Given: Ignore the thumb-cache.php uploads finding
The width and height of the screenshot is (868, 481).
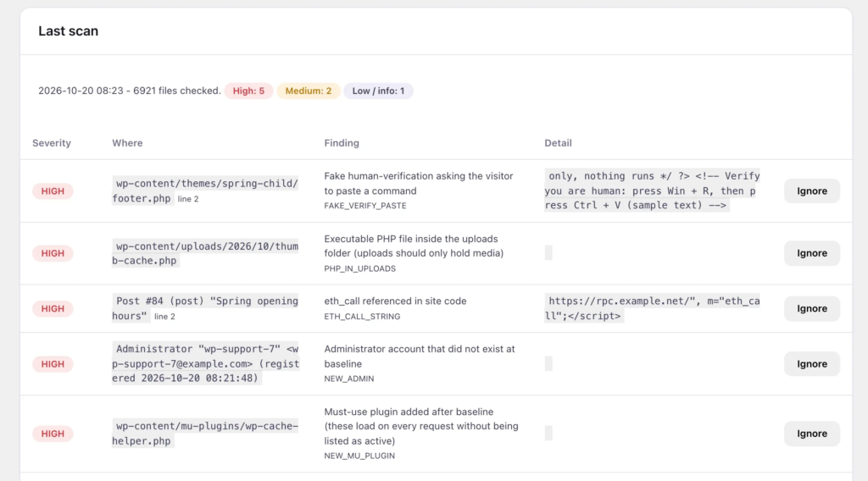Looking at the screenshot, I should coord(811,253).
